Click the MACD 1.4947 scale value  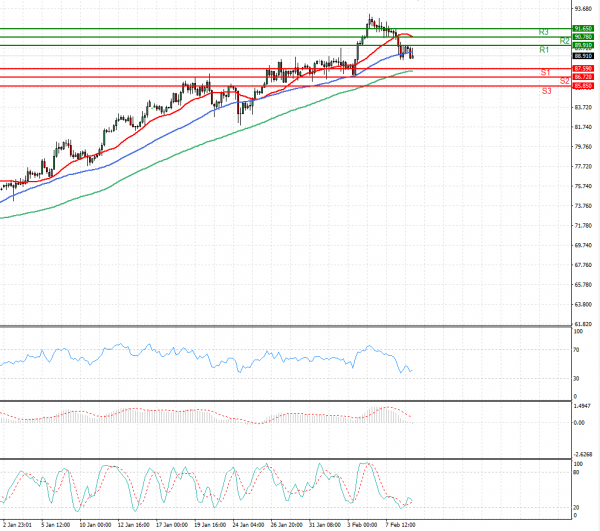click(x=582, y=406)
